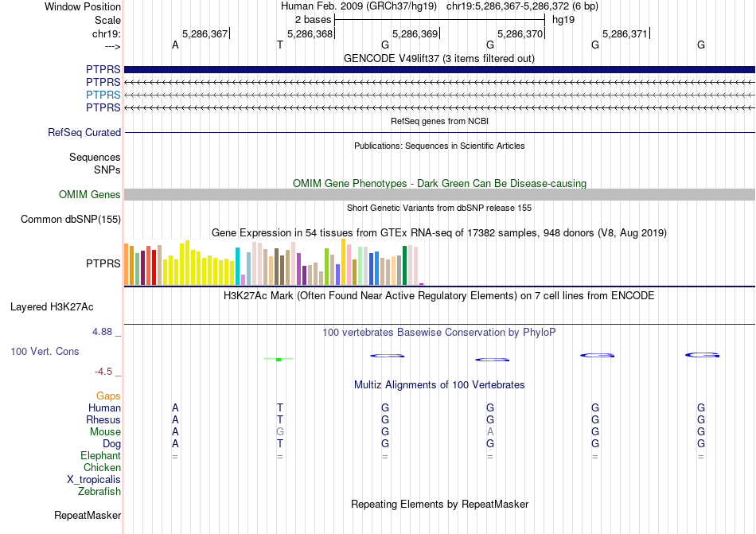Select the X_tropicalis alignment row label

pyautogui.click(x=94, y=480)
